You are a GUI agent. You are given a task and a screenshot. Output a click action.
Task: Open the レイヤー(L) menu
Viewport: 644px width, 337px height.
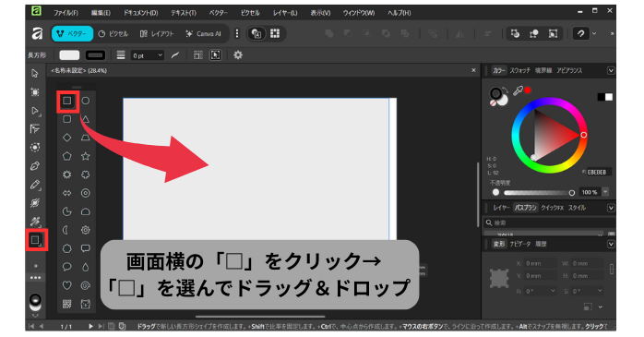point(285,13)
